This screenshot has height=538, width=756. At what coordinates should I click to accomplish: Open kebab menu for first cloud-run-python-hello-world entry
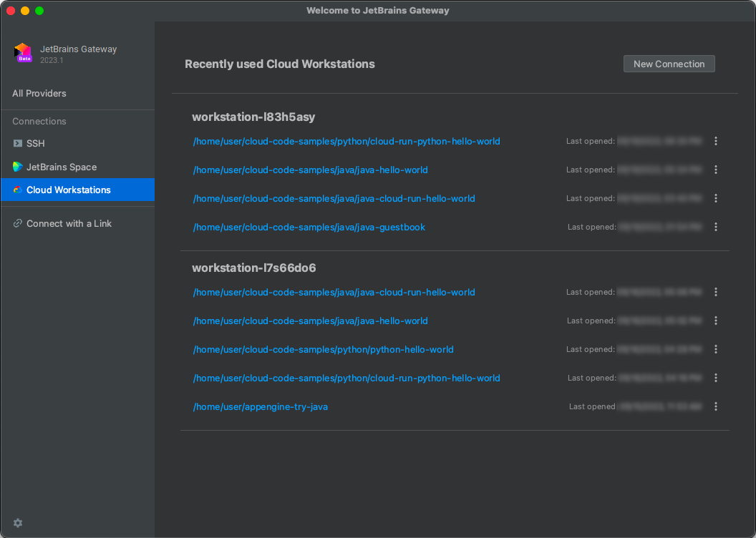click(x=715, y=141)
